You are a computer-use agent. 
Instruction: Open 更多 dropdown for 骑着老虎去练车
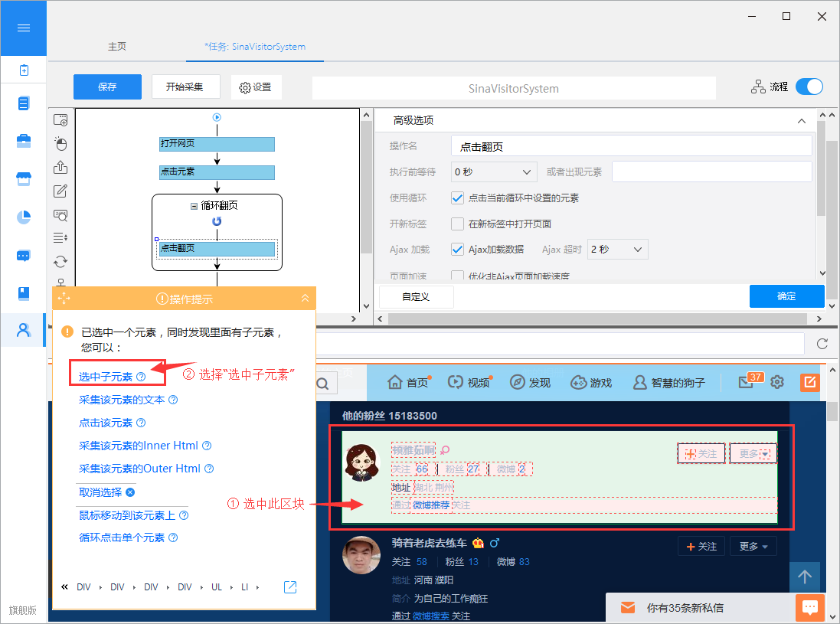753,547
